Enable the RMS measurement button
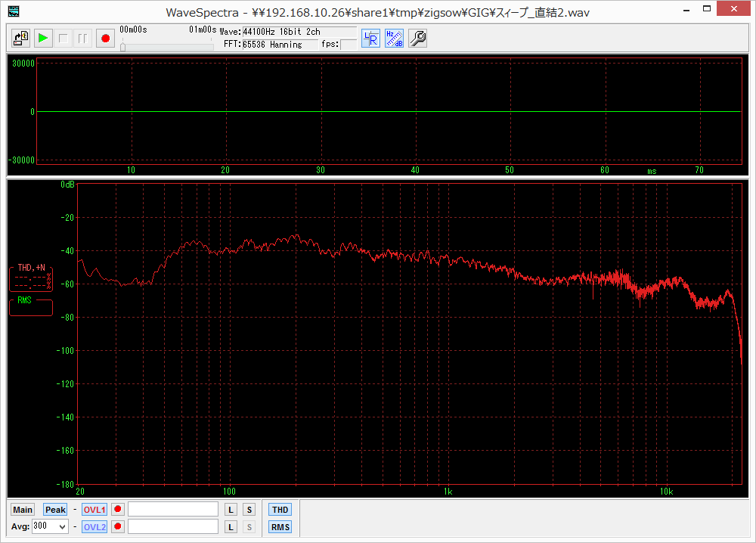Viewport: 756px width, 543px height. pos(280,527)
